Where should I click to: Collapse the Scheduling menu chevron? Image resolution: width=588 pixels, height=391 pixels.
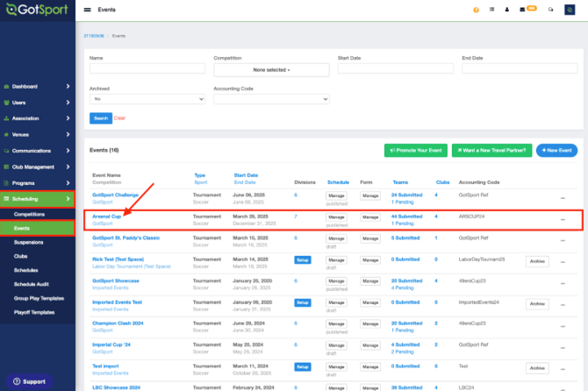tap(68, 199)
